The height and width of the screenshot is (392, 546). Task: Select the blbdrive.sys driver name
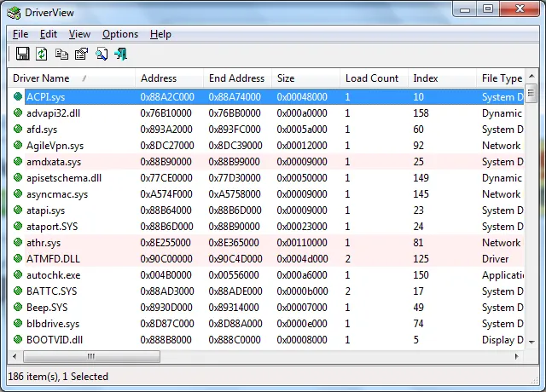click(x=53, y=324)
